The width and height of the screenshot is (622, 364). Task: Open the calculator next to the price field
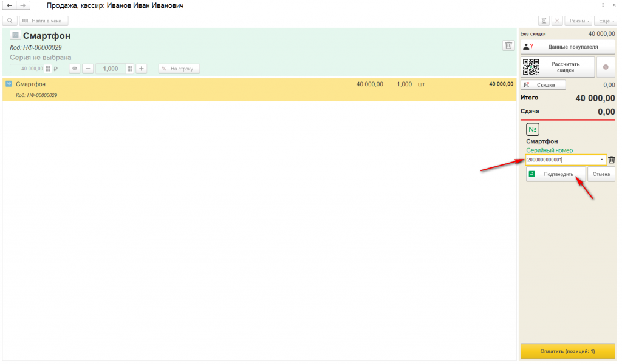pyautogui.click(x=48, y=69)
